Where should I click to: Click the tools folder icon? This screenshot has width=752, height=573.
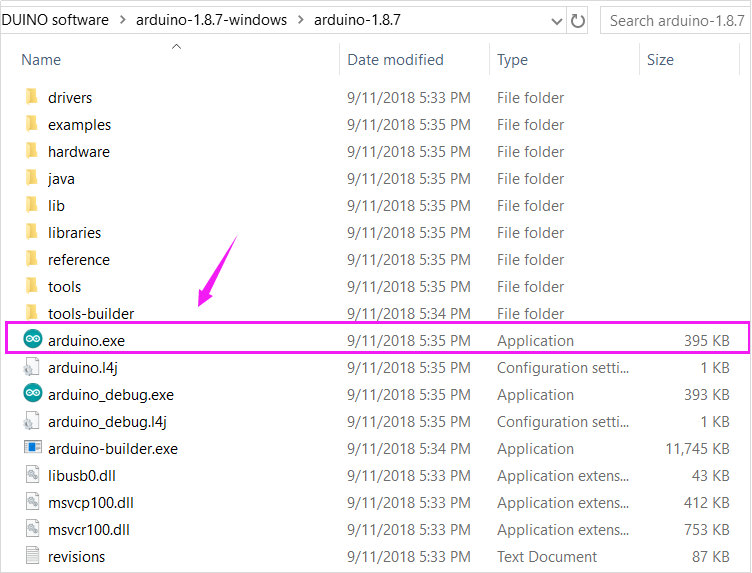32,286
